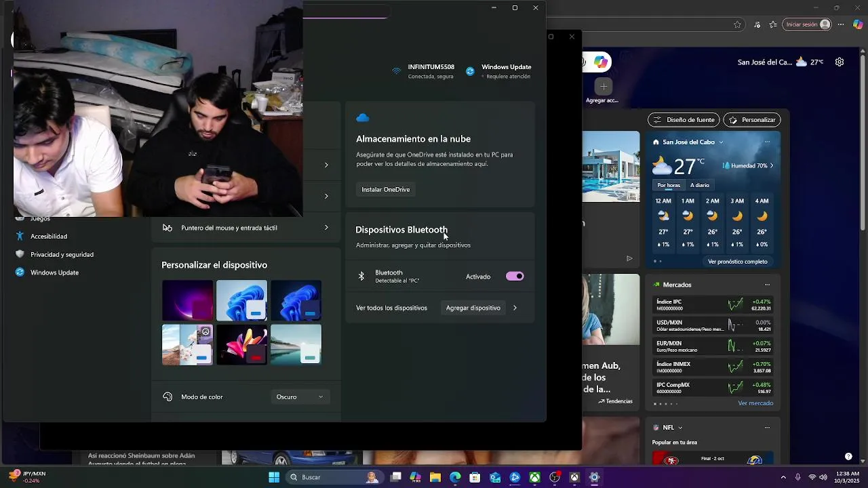Open Accesibilidad in Settings sidebar
This screenshot has height=488, width=868.
[49, 237]
